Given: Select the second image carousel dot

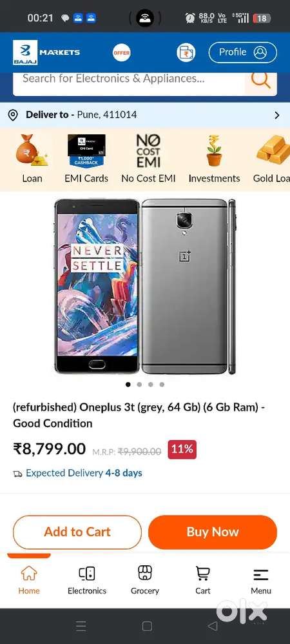Looking at the screenshot, I should click(x=139, y=385).
